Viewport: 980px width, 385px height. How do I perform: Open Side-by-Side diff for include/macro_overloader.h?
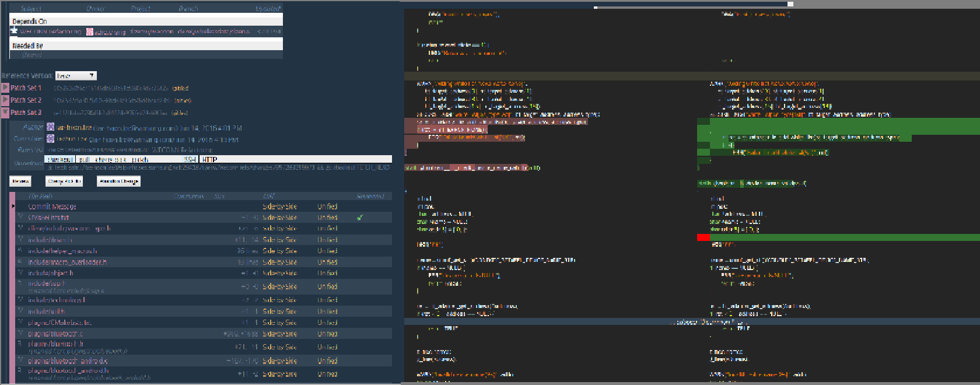click(279, 262)
